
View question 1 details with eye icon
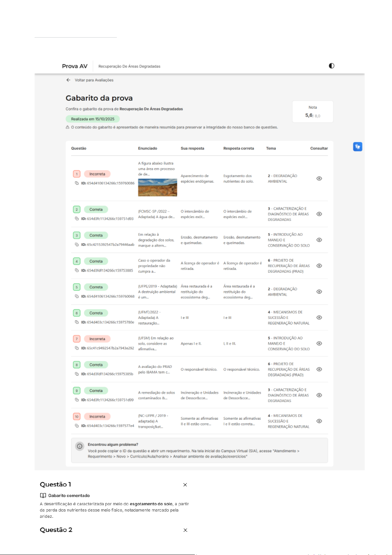(x=319, y=179)
